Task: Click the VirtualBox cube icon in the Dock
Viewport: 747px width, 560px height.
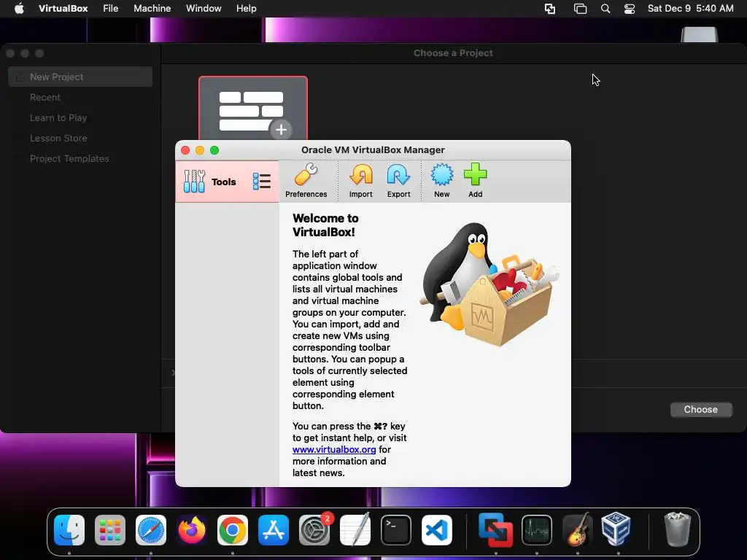Action: 616,529
